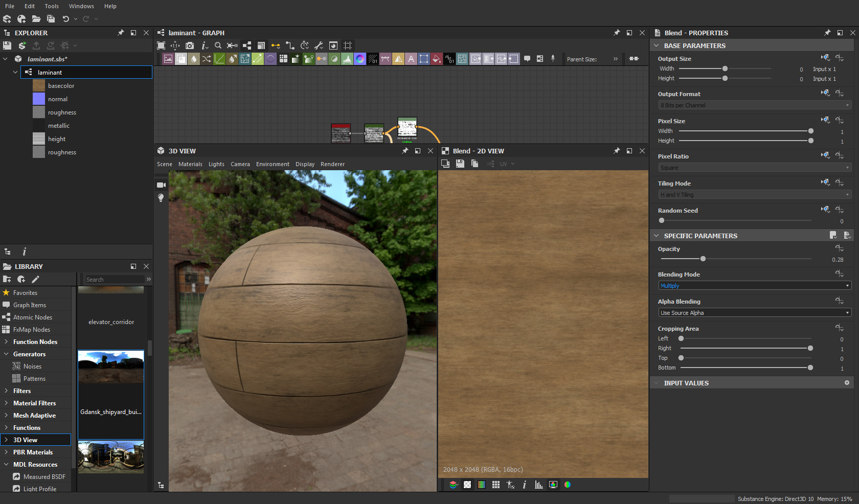Save the current 2D view image

click(x=460, y=164)
